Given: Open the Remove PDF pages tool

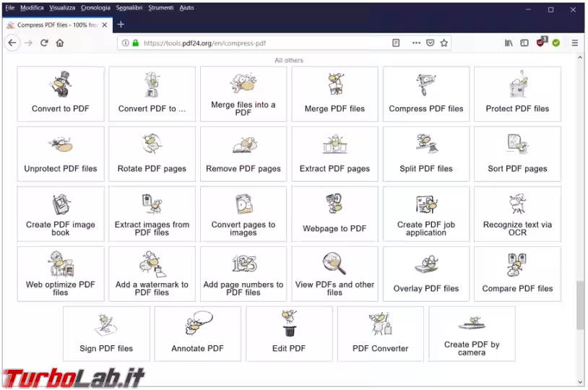Looking at the screenshot, I should tap(243, 154).
